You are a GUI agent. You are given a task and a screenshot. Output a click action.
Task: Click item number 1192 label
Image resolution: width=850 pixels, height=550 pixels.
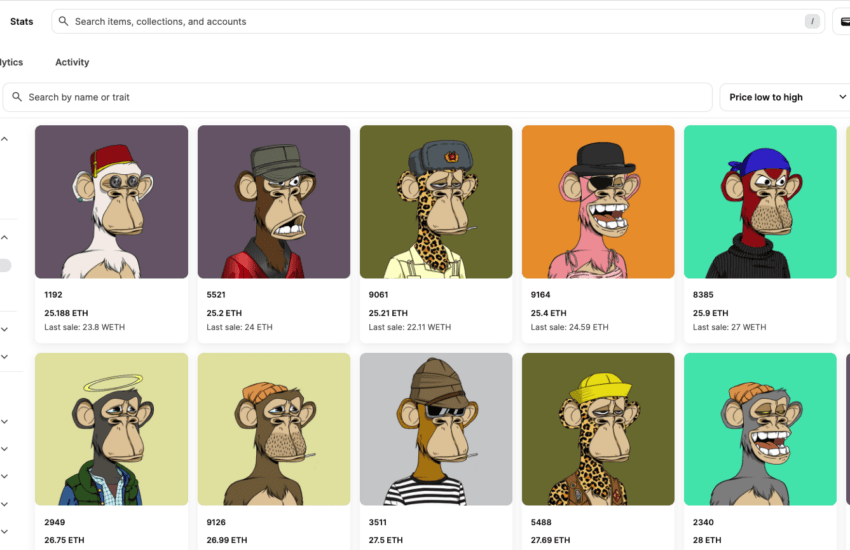pyautogui.click(x=53, y=295)
